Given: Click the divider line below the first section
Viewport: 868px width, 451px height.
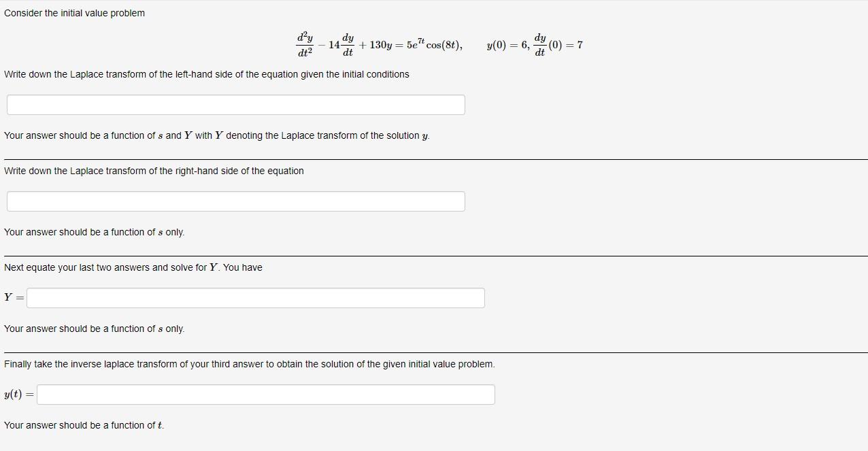Looking at the screenshot, I should tap(434, 154).
